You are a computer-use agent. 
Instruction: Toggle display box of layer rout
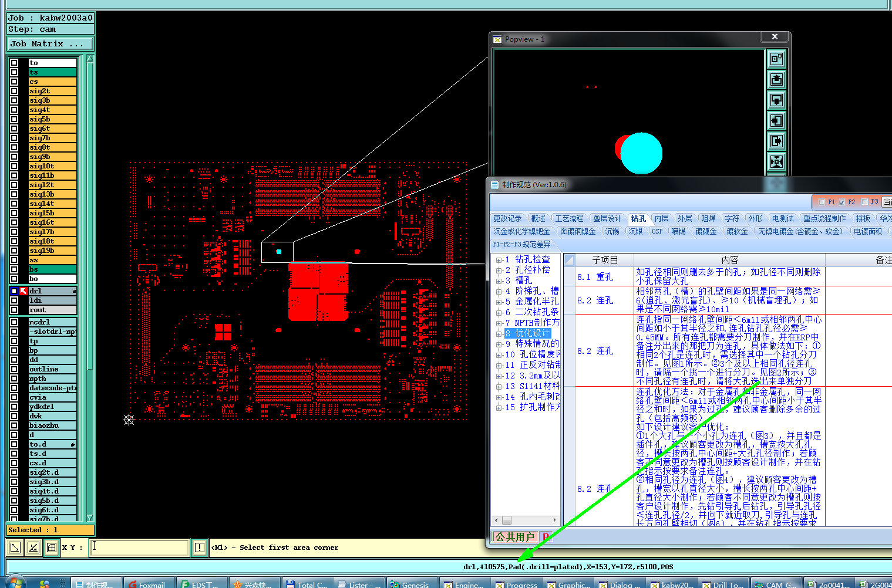tap(14, 310)
